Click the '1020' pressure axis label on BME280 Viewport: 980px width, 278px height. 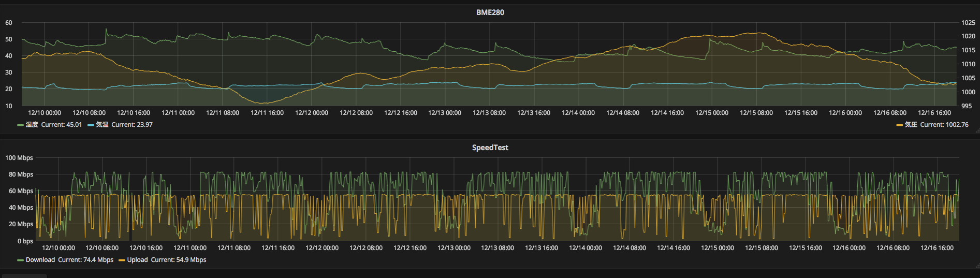pyautogui.click(x=968, y=36)
